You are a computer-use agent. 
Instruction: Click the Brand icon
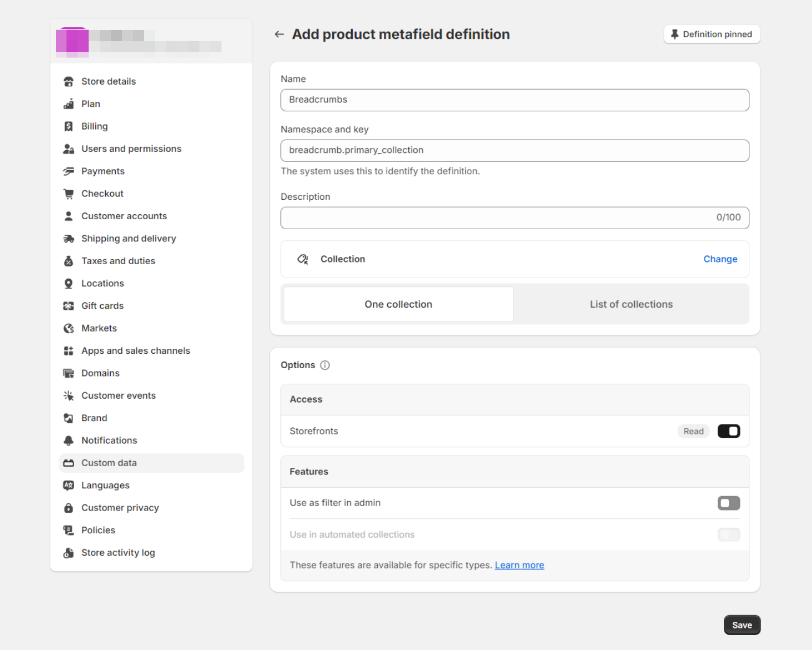coord(69,418)
